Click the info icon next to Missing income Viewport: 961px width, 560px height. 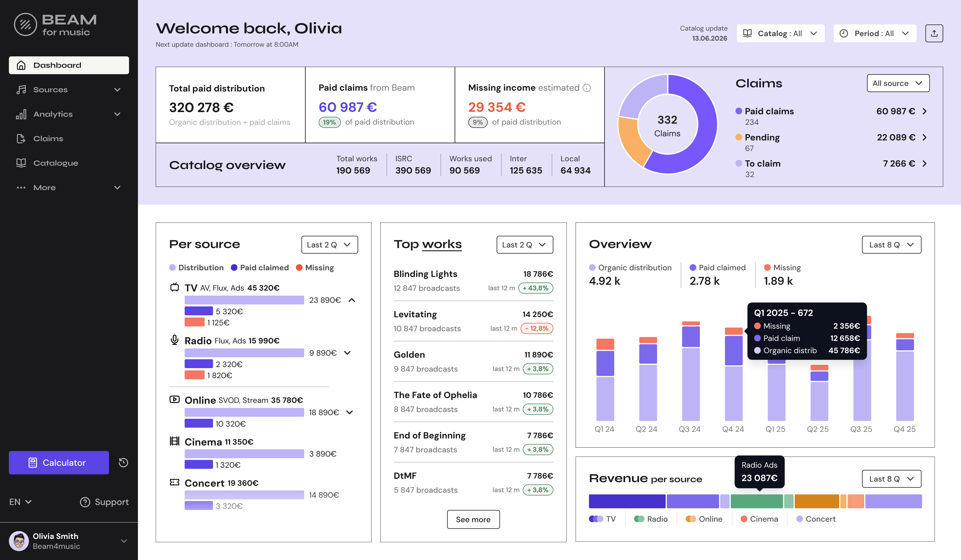pos(587,88)
